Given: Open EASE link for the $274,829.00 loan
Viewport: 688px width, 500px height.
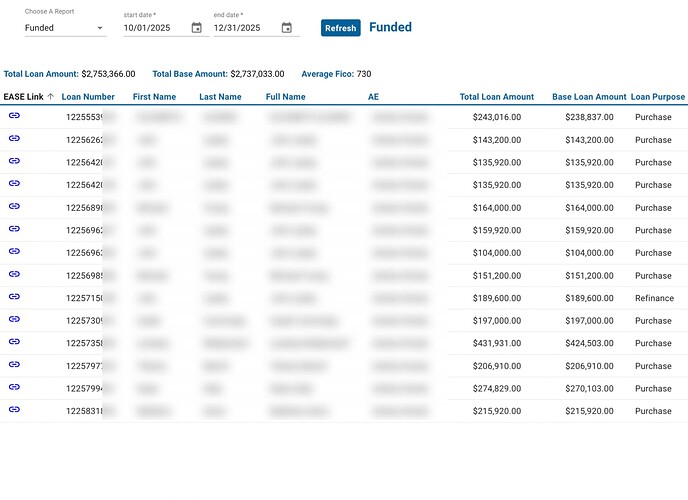Looking at the screenshot, I should click(14, 387).
